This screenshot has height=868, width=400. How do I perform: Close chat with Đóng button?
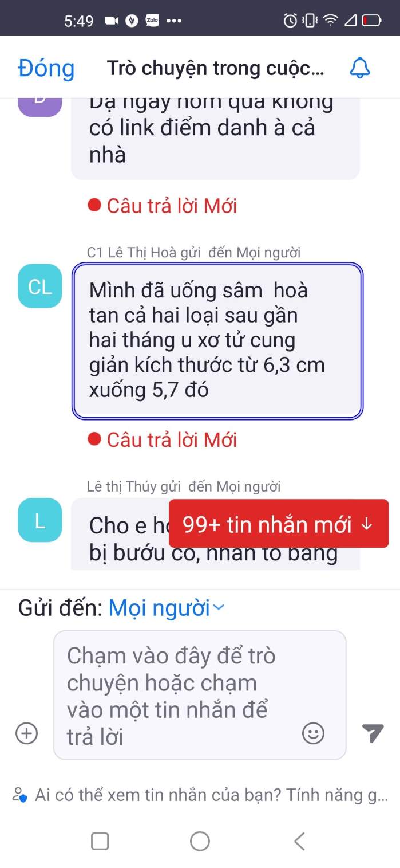46,68
